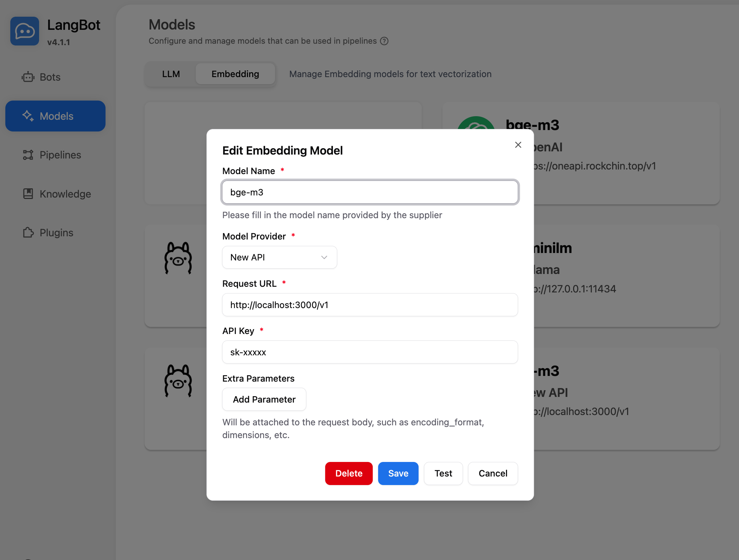Open the Model Provider dropdown
739x560 pixels.
click(279, 257)
